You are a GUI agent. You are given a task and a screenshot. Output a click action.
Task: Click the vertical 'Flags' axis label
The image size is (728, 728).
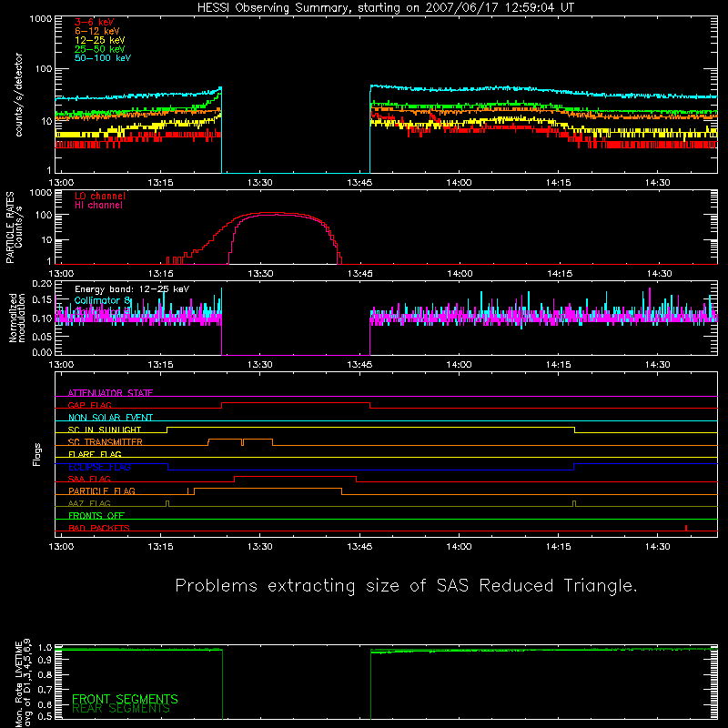click(x=37, y=454)
